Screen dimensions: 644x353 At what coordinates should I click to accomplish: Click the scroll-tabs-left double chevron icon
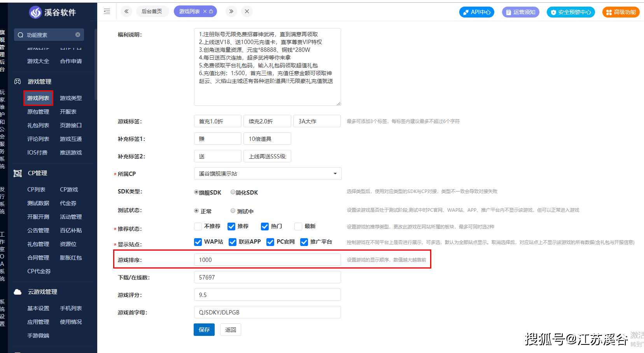click(x=126, y=12)
